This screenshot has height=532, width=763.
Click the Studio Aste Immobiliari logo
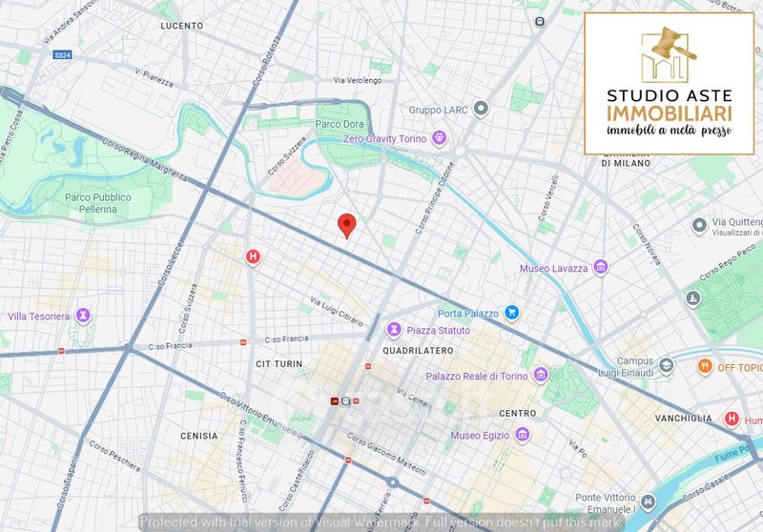(x=669, y=83)
